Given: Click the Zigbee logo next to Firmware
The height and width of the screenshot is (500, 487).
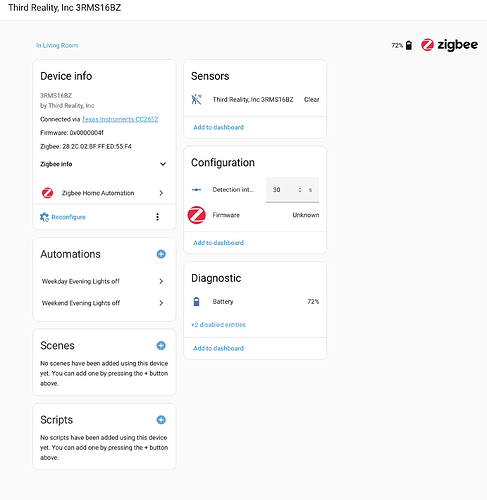Looking at the screenshot, I should [197, 215].
